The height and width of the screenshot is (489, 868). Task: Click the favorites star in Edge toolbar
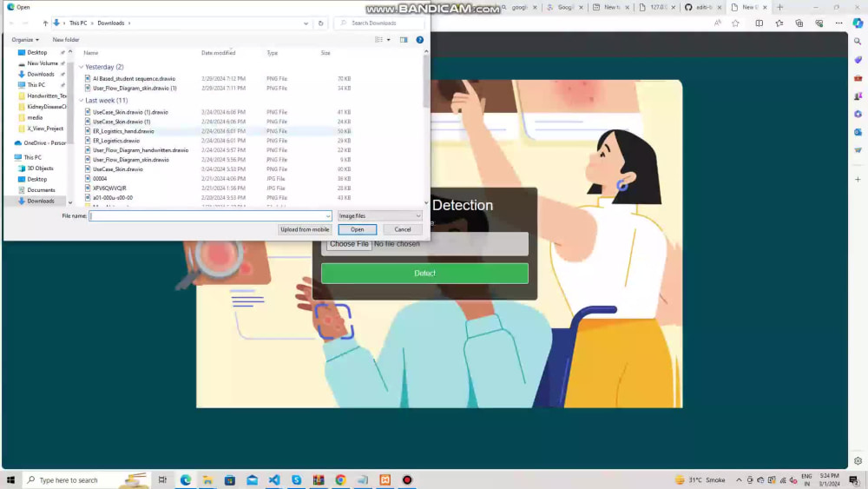coord(735,23)
